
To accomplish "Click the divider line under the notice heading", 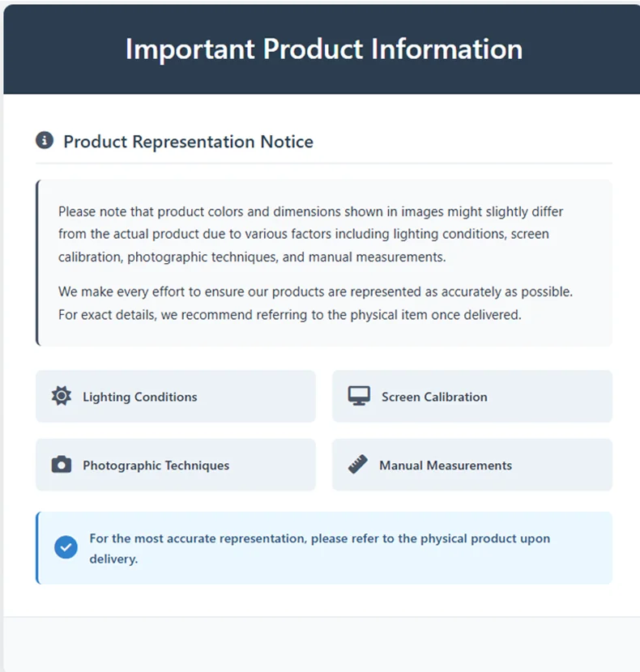I will 324,164.
